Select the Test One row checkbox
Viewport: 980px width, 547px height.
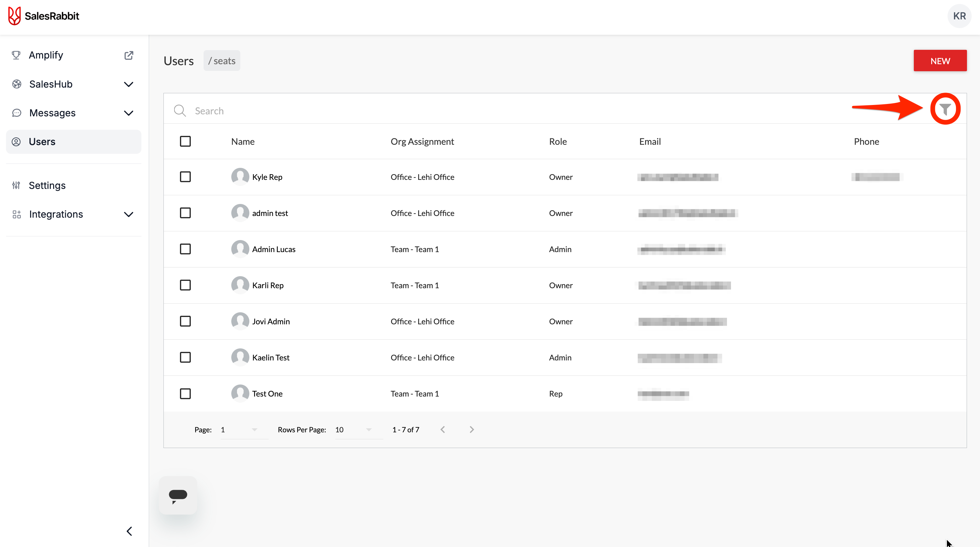click(185, 393)
